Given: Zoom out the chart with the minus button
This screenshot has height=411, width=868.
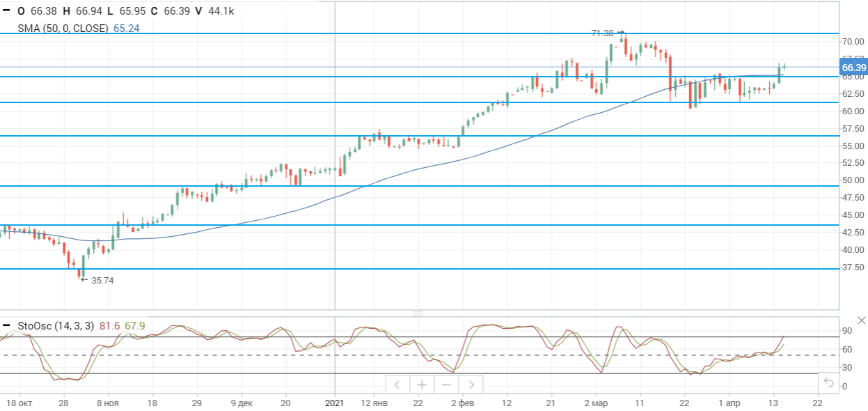Looking at the screenshot, I should pyautogui.click(x=446, y=385).
